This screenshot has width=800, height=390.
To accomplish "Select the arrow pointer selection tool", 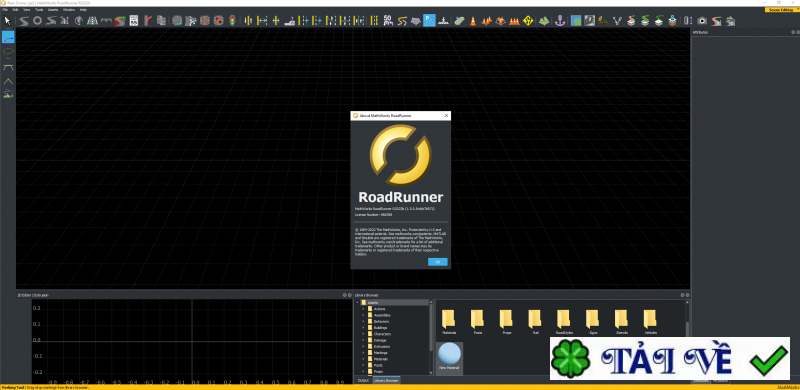I will [x=7, y=20].
